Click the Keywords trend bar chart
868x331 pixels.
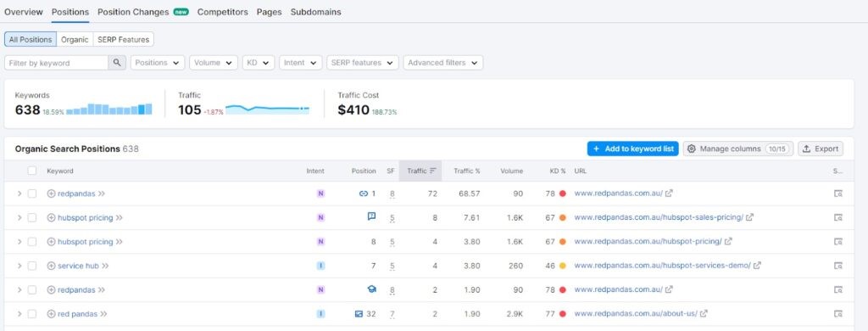[x=109, y=109]
